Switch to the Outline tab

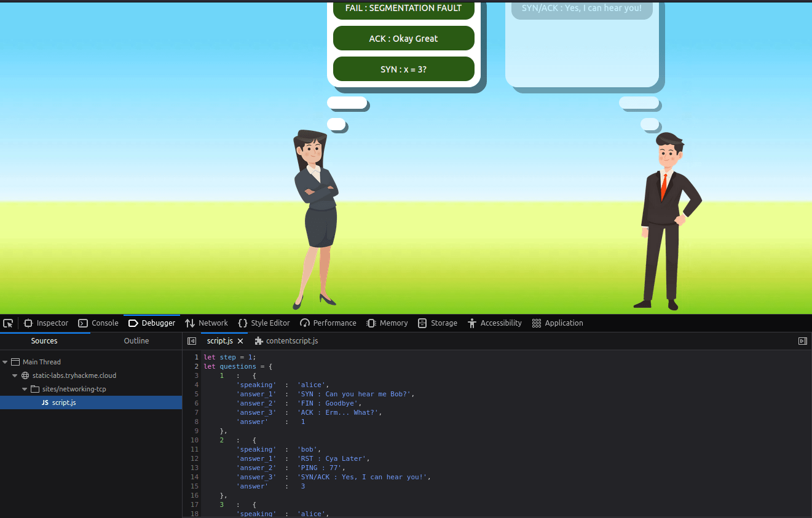pos(136,340)
